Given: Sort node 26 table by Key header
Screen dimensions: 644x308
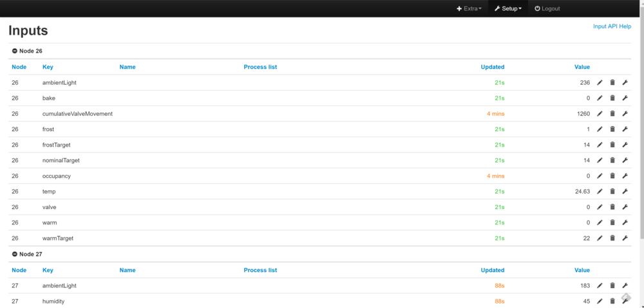Looking at the screenshot, I should tap(48, 67).
